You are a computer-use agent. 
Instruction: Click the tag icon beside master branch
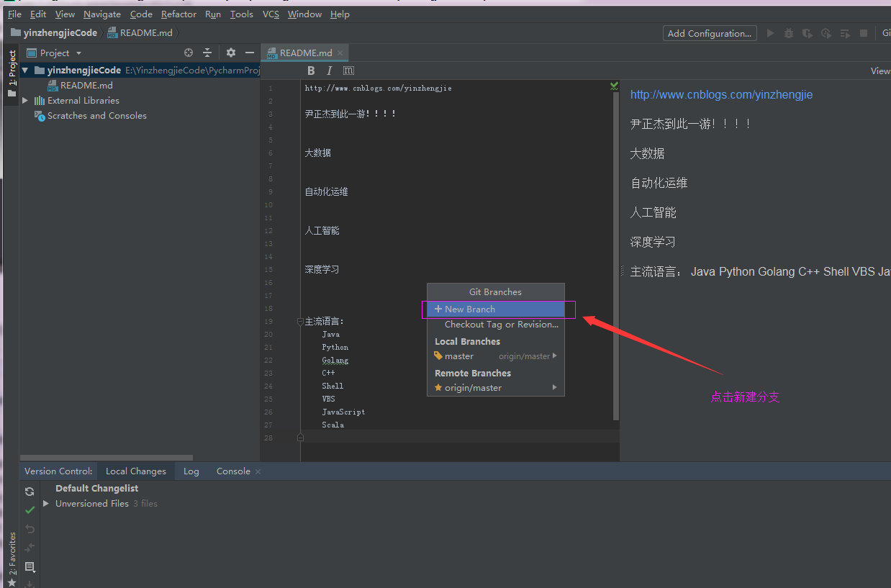438,356
